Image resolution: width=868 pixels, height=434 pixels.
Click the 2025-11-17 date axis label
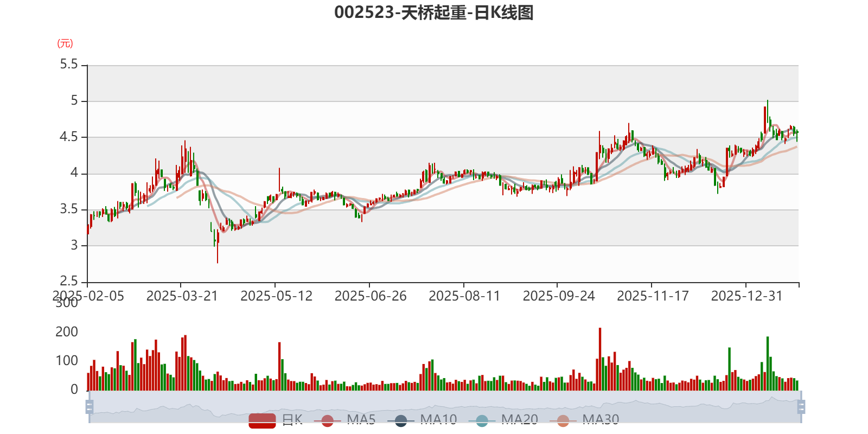(x=653, y=296)
